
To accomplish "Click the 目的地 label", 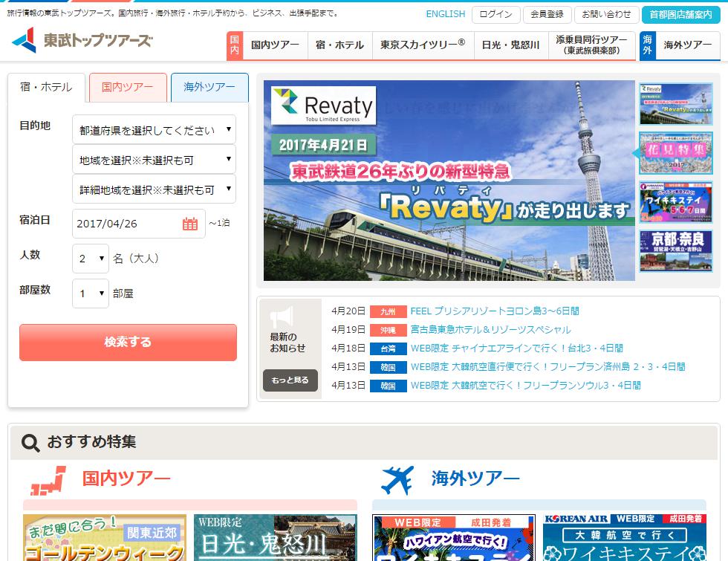I will click(35, 126).
